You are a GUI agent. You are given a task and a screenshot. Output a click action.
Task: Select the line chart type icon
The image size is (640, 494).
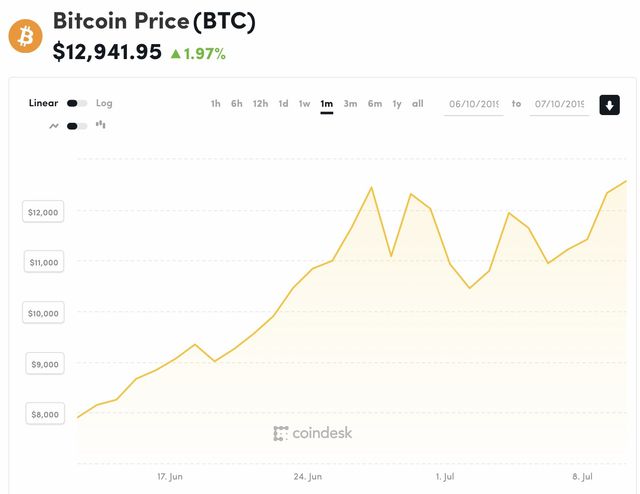pos(53,126)
